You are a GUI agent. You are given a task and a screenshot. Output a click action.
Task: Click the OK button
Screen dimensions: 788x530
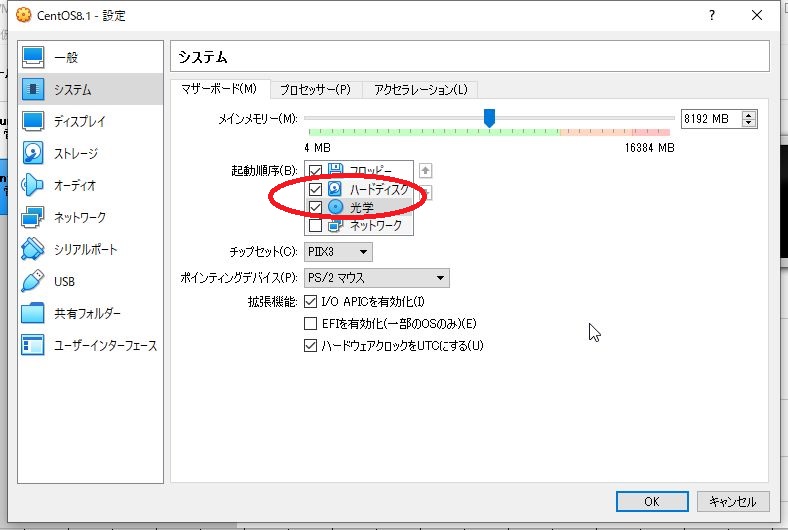652,501
